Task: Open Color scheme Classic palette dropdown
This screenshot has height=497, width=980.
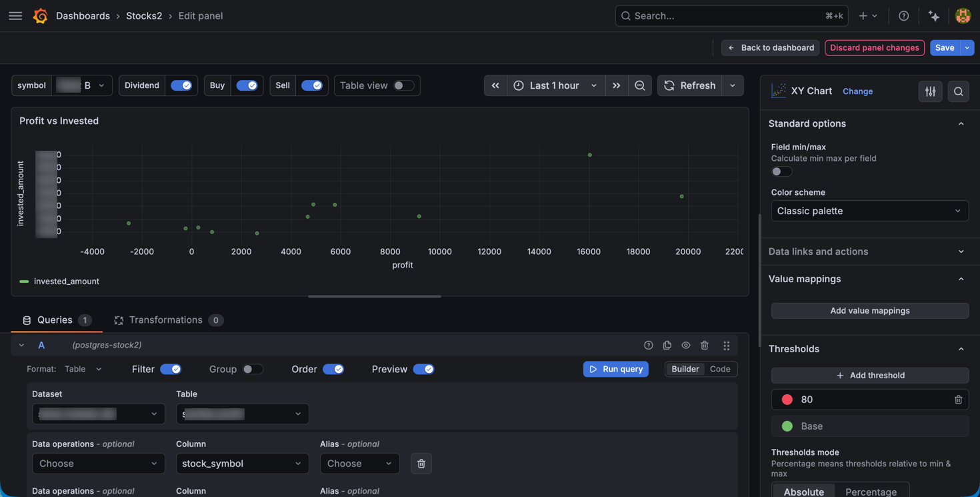Action: click(870, 211)
